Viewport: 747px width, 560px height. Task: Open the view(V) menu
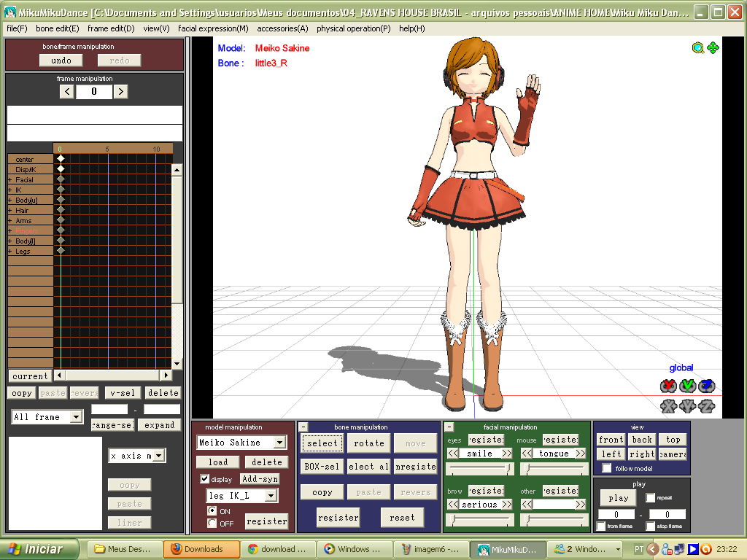156,28
